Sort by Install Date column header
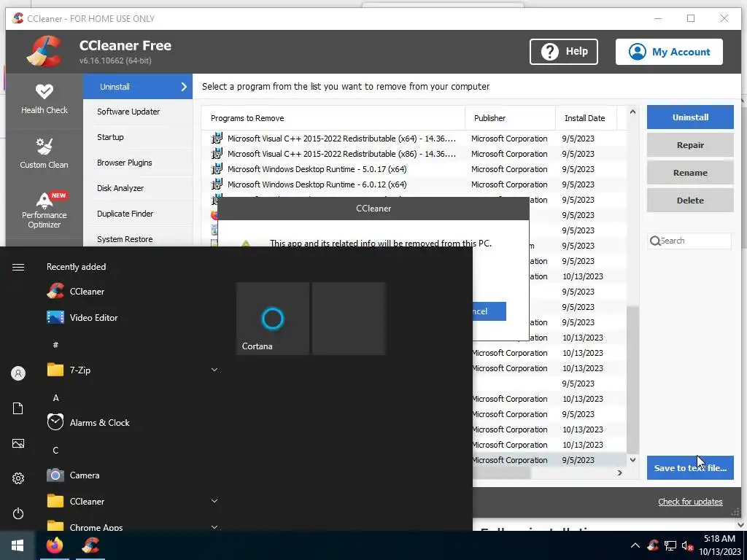This screenshot has width=747, height=560. point(586,118)
